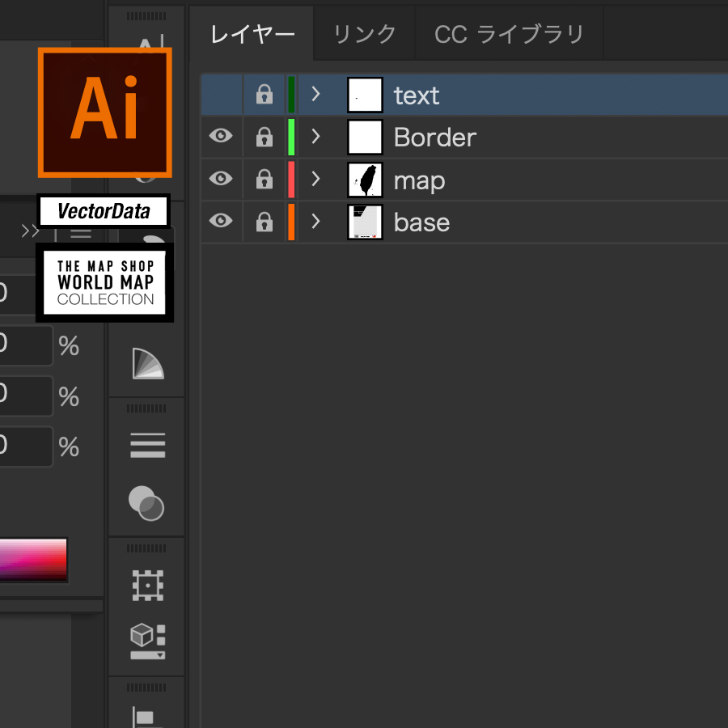Click the red map layer color bar
Screen dimensions: 728x728
coord(291,180)
